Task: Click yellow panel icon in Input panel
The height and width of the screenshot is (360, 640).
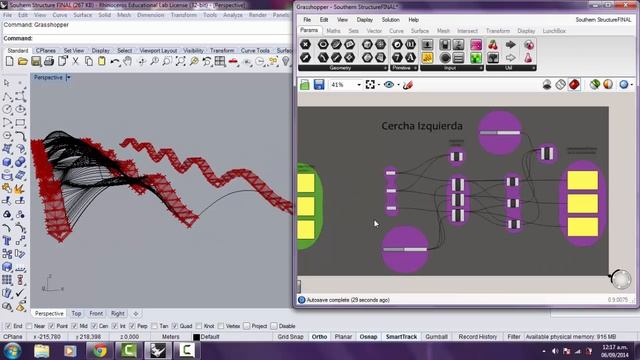Action: pyautogui.click(x=427, y=58)
